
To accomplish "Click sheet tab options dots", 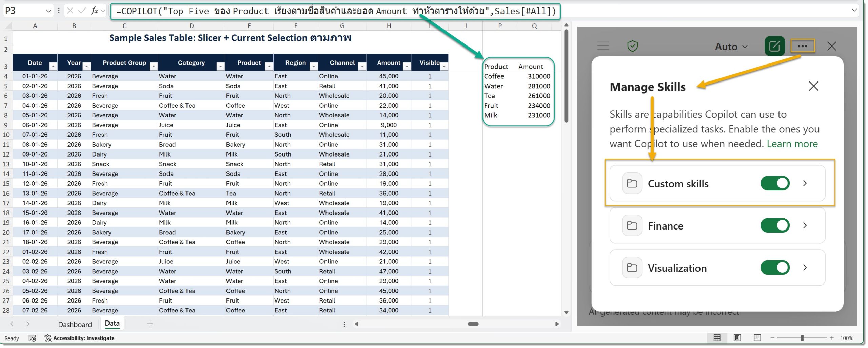I will 344,324.
